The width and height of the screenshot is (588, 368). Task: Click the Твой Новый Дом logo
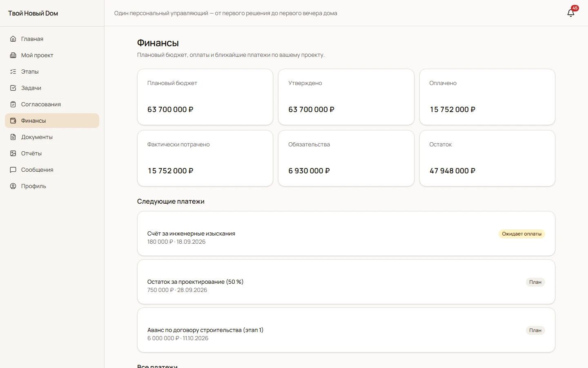click(33, 13)
